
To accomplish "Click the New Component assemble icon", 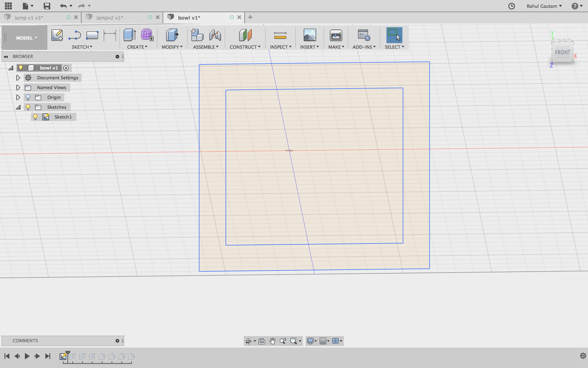I will pos(197,35).
